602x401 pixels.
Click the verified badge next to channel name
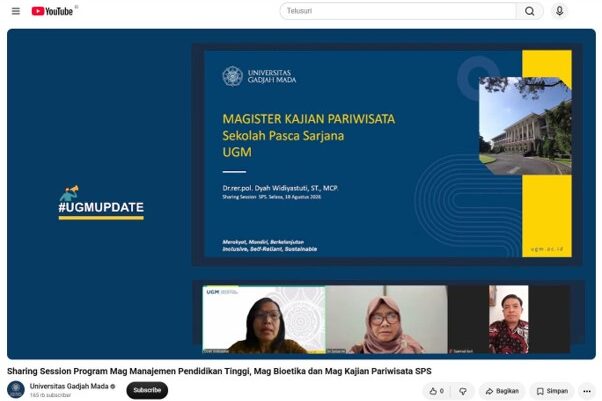pos(113,386)
